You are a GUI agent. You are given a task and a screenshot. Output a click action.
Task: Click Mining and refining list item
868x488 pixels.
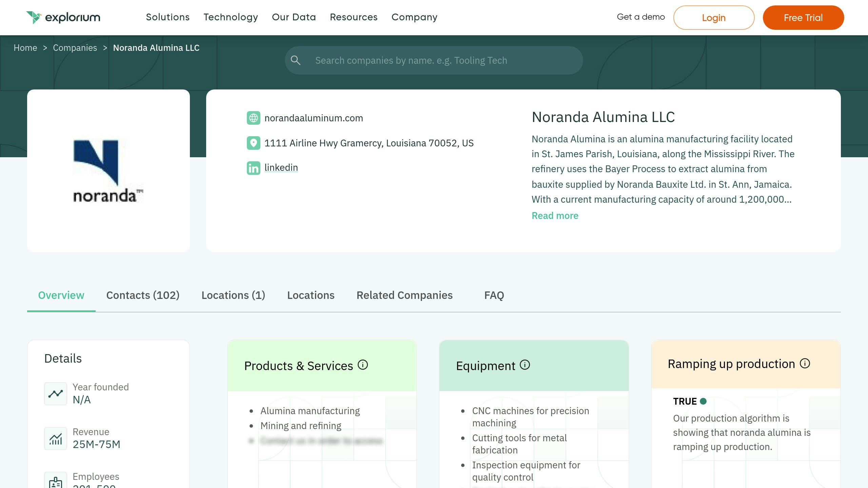301,426
